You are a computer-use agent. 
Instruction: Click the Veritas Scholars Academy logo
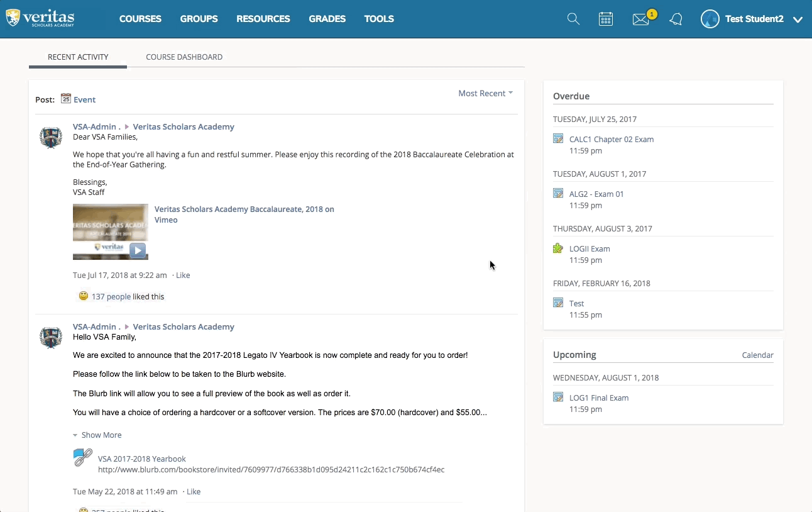40,18
